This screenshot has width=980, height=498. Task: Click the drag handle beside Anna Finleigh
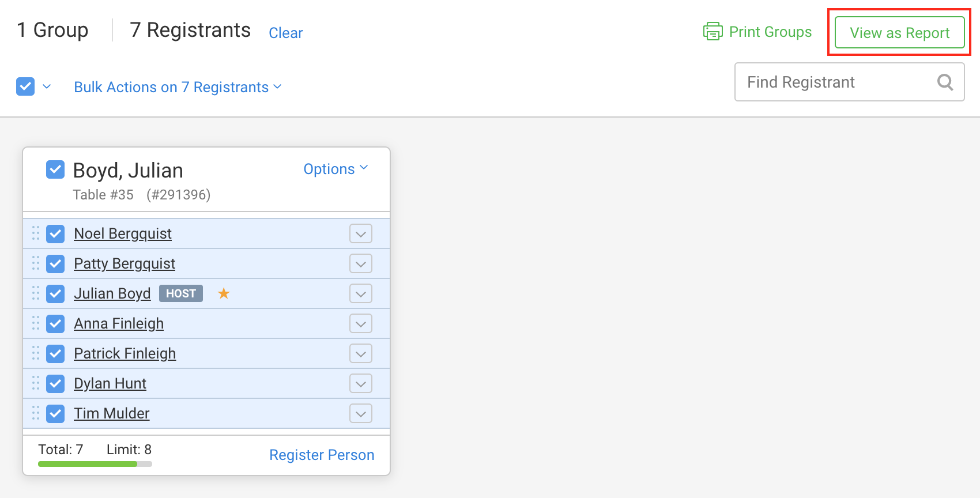click(36, 323)
